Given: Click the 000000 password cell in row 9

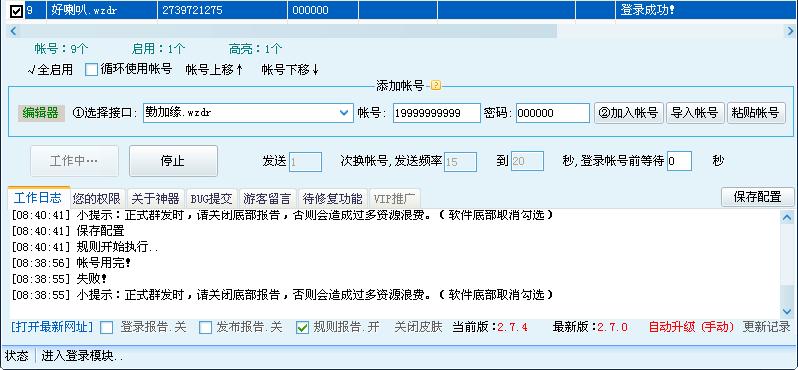Looking at the screenshot, I should [x=323, y=10].
